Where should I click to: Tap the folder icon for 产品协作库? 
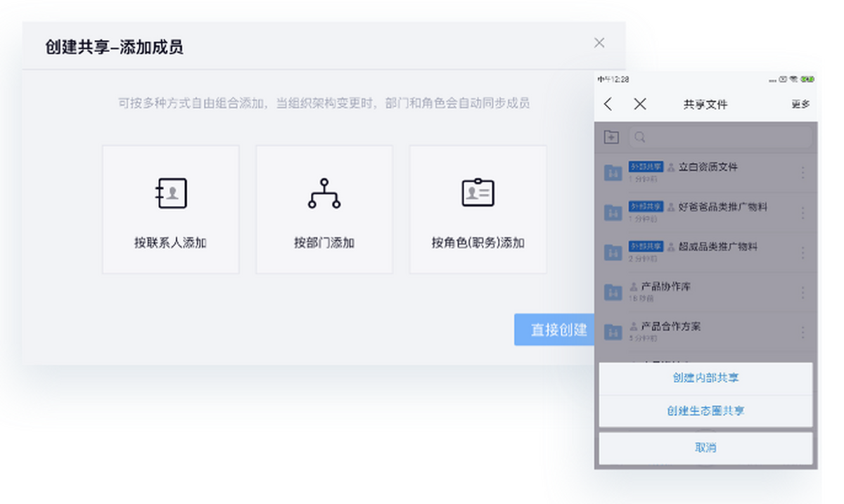(x=613, y=292)
